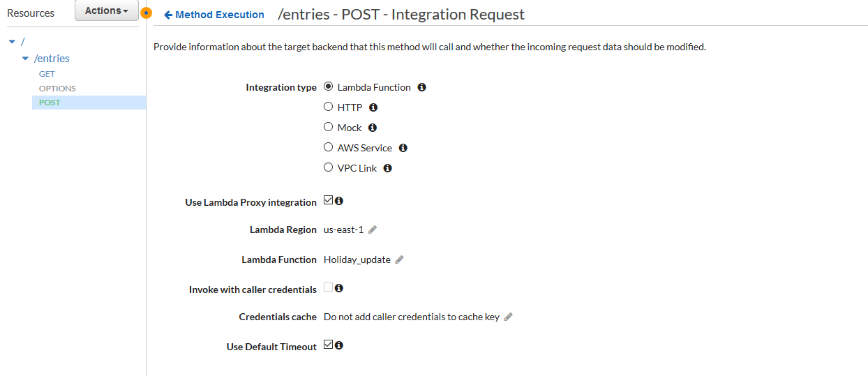Uncheck Use Default Timeout checkbox

[x=329, y=345]
